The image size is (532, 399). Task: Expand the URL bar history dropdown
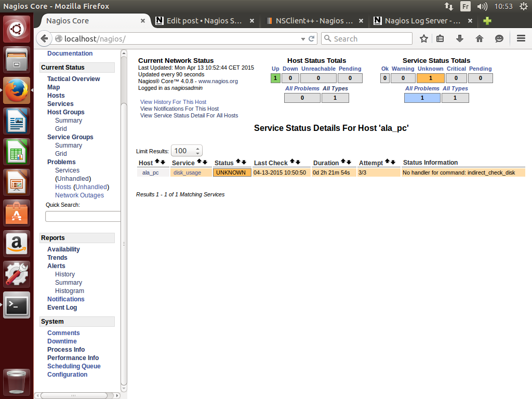303,39
